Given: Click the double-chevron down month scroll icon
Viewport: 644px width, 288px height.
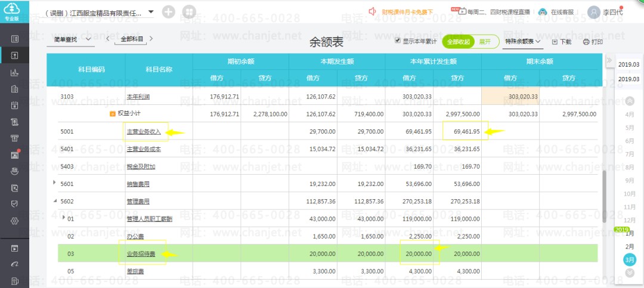Looking at the screenshot, I should click(x=630, y=272).
